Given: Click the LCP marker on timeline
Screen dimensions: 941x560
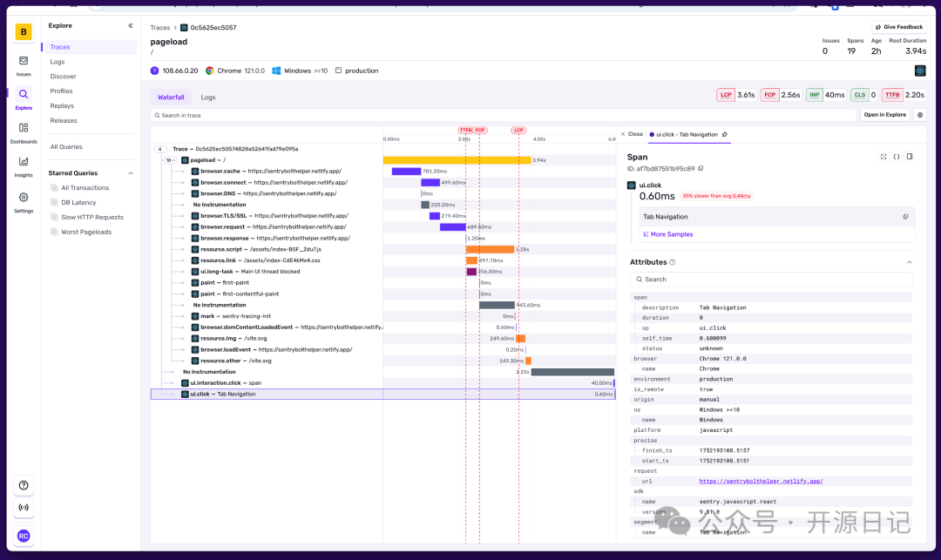Looking at the screenshot, I should click(x=518, y=130).
